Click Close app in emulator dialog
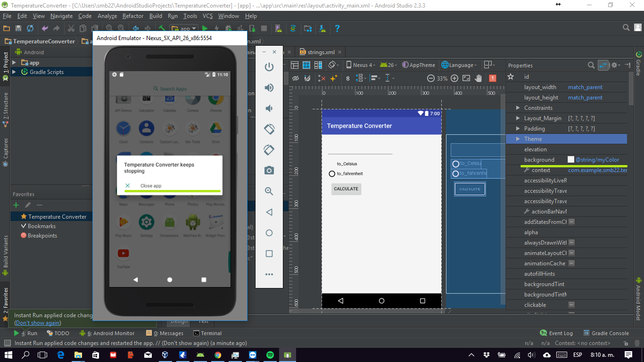Screen dimensions: 644x362 point(151,186)
